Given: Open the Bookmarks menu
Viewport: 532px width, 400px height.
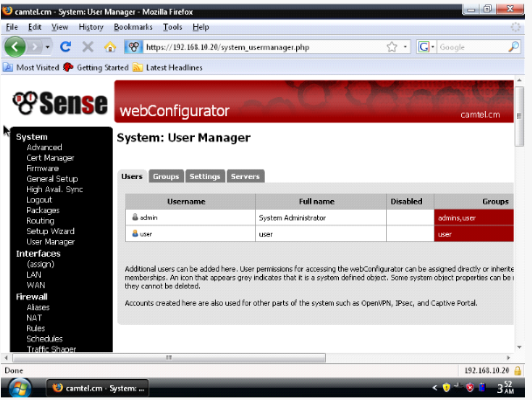Looking at the screenshot, I should click(133, 27).
